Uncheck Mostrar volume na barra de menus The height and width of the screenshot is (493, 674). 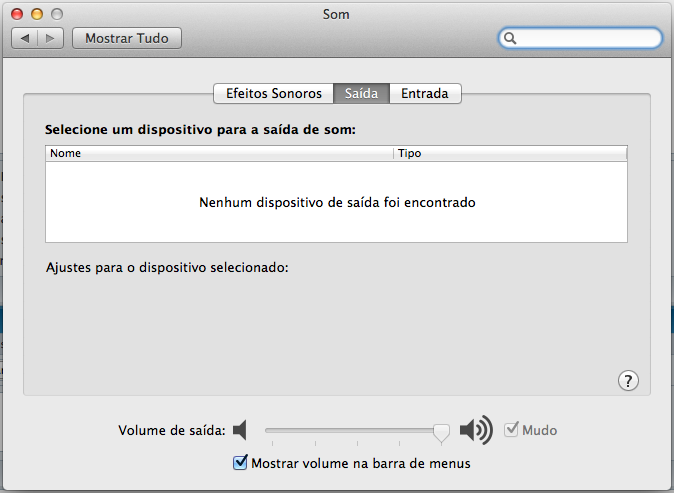point(240,463)
